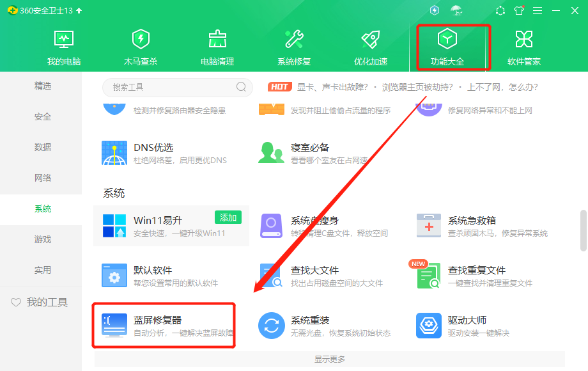Open 查找重复文件 icon
588x371 pixels.
[429, 276]
